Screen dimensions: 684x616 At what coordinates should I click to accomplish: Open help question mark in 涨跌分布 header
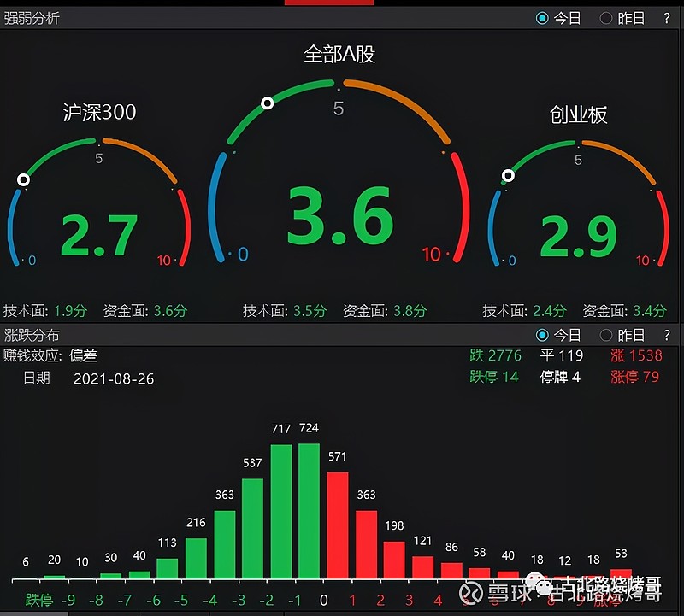tap(667, 335)
